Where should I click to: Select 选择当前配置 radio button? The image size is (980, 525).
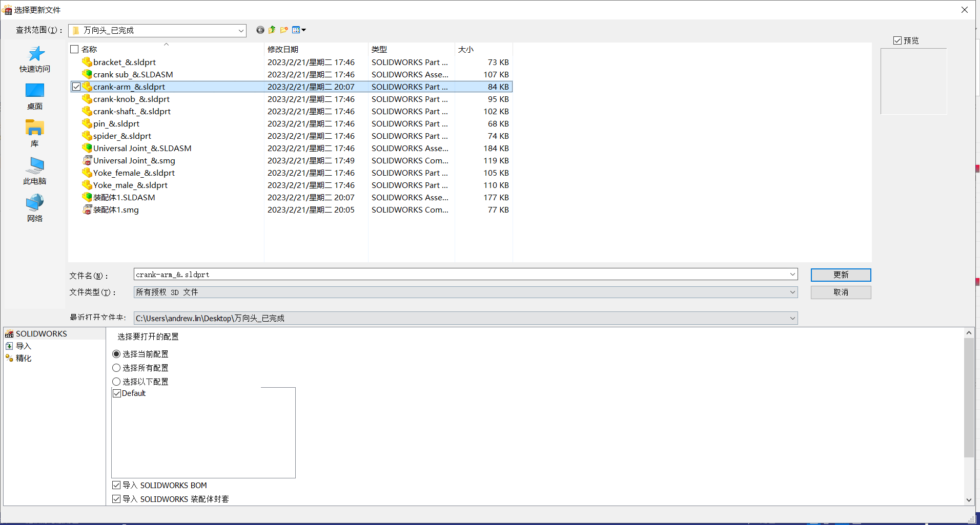pos(116,354)
